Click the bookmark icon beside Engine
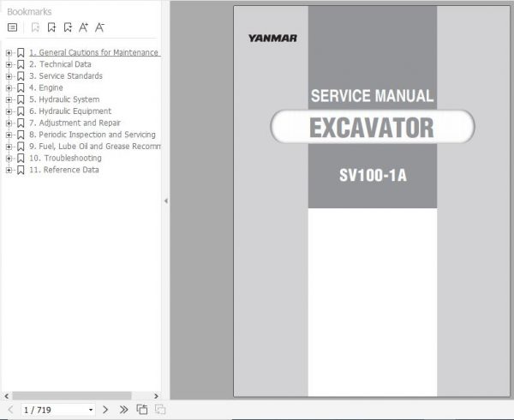The height and width of the screenshot is (420, 514). point(21,88)
